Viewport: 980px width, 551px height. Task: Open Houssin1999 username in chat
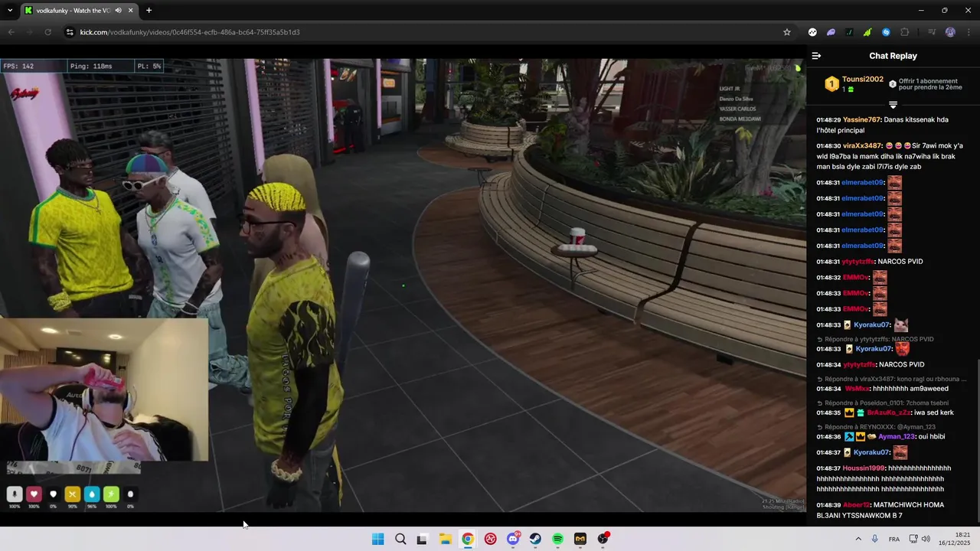[x=863, y=468]
